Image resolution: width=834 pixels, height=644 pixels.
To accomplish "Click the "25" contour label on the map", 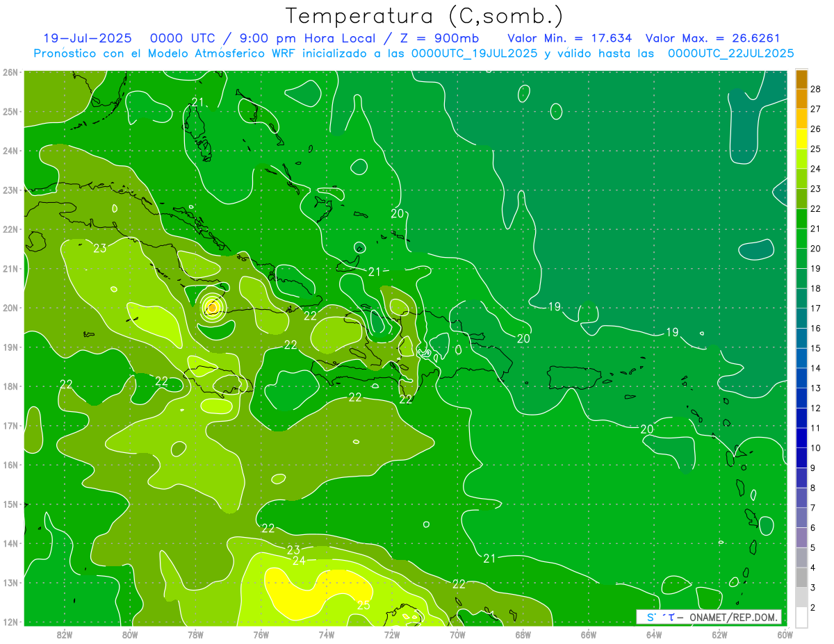I will [363, 605].
